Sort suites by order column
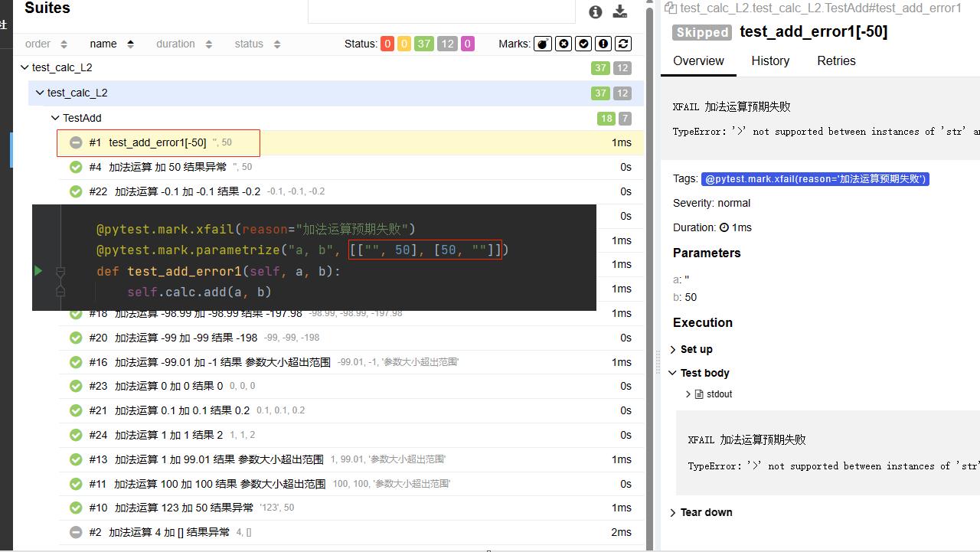Viewport: 980px width, 552px height. click(x=46, y=44)
